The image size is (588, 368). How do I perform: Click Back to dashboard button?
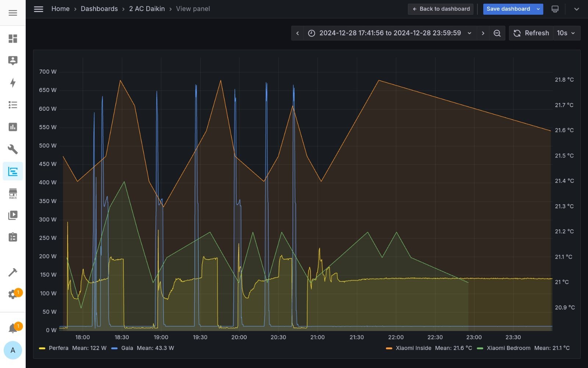pos(441,9)
